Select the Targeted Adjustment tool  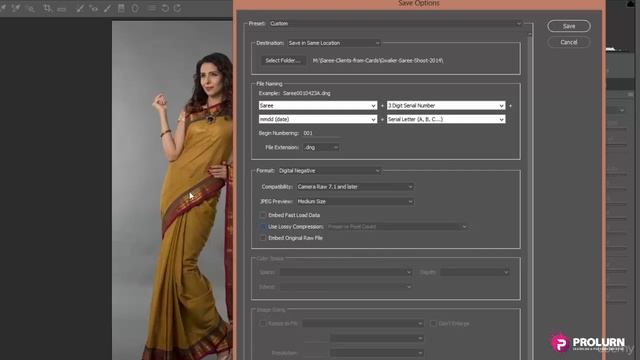point(31,8)
